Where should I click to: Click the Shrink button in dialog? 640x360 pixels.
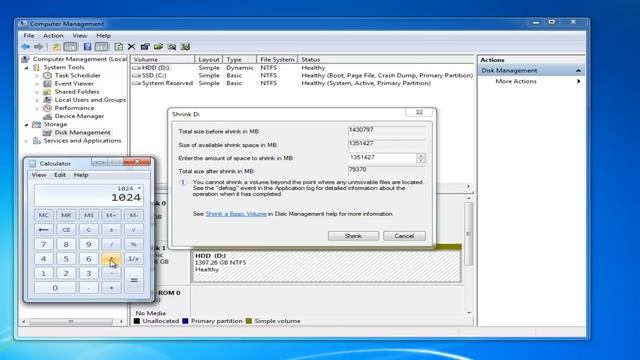[353, 236]
